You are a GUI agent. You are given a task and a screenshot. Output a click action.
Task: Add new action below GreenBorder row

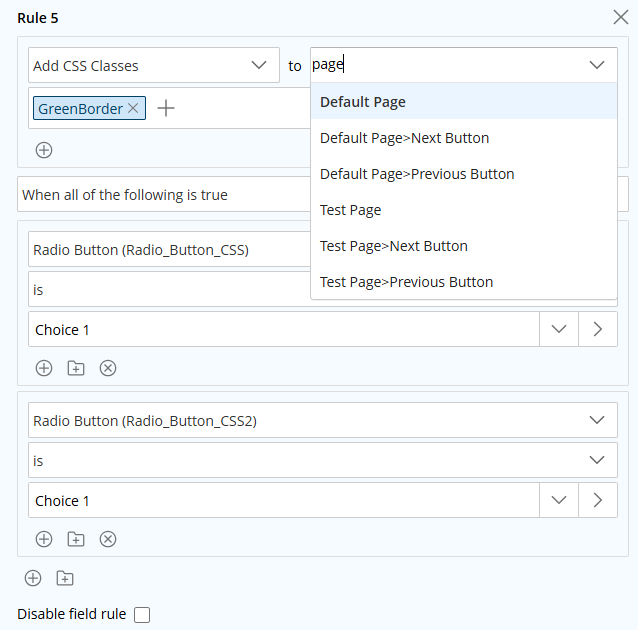44,150
